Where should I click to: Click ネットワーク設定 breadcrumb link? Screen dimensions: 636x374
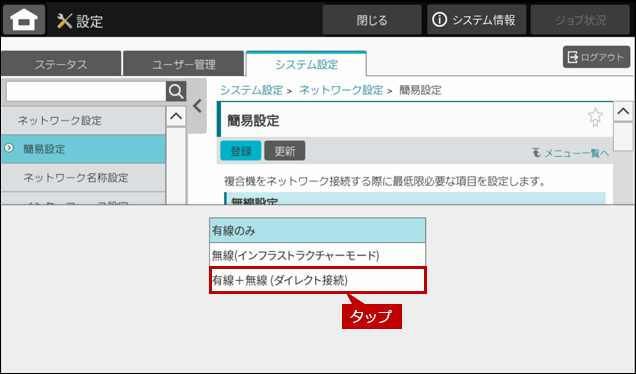coord(341,90)
